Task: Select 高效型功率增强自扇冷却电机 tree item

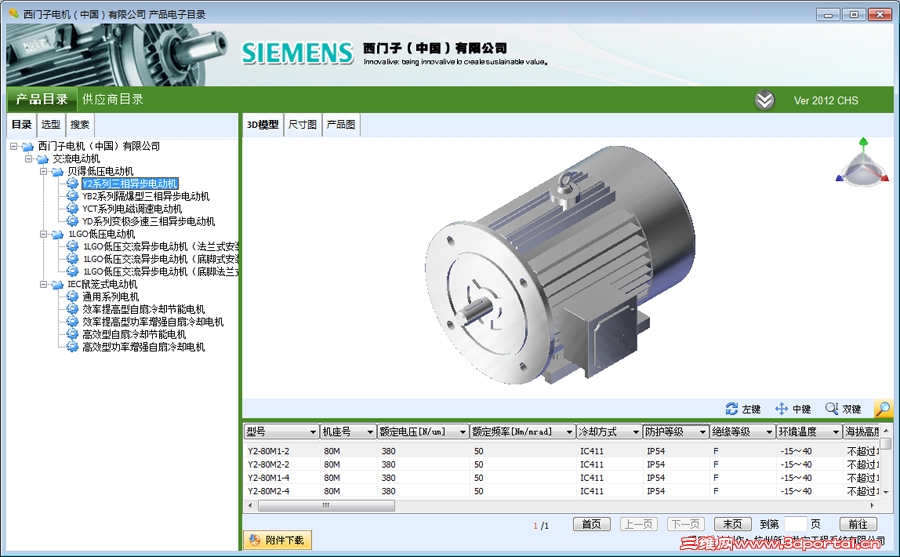Action: pyautogui.click(x=143, y=347)
